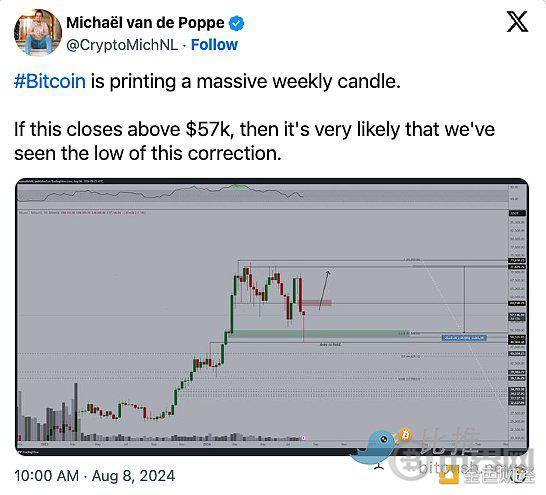The width and height of the screenshot is (546, 495).
Task: Click the TradingView logo below the chart
Action: coord(29,452)
